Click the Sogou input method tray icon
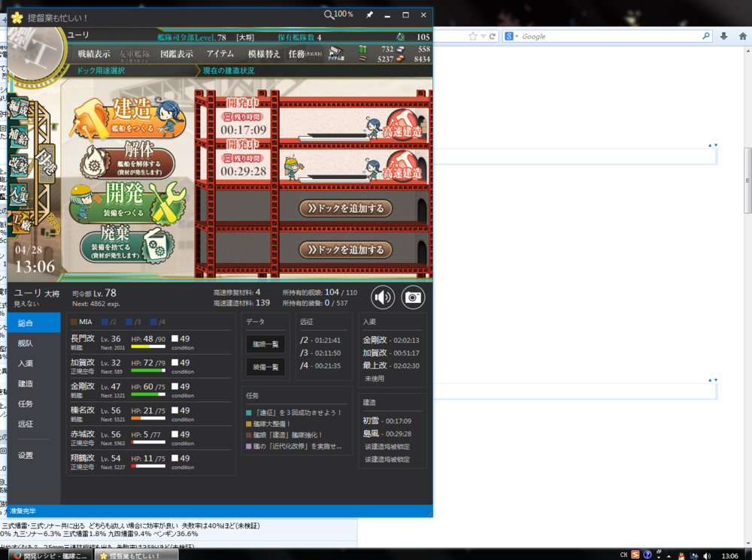 click(x=635, y=555)
